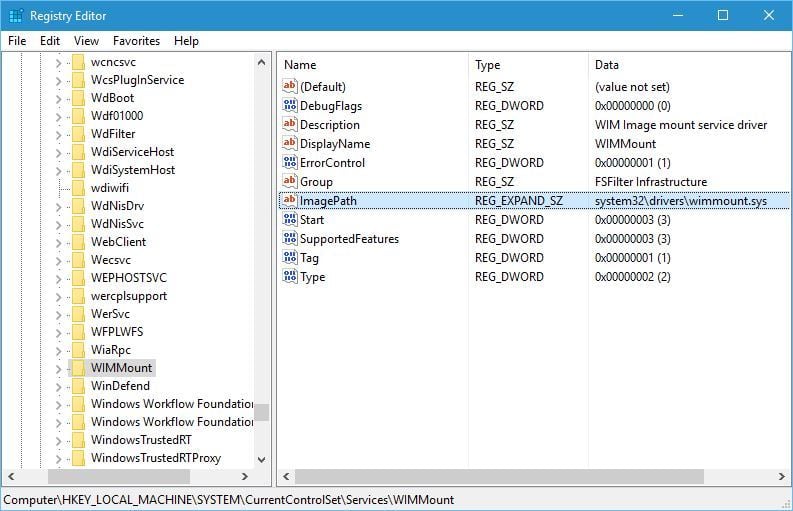Click the folder icon of WdFilter key
This screenshot has height=511, width=793.
[x=78, y=134]
